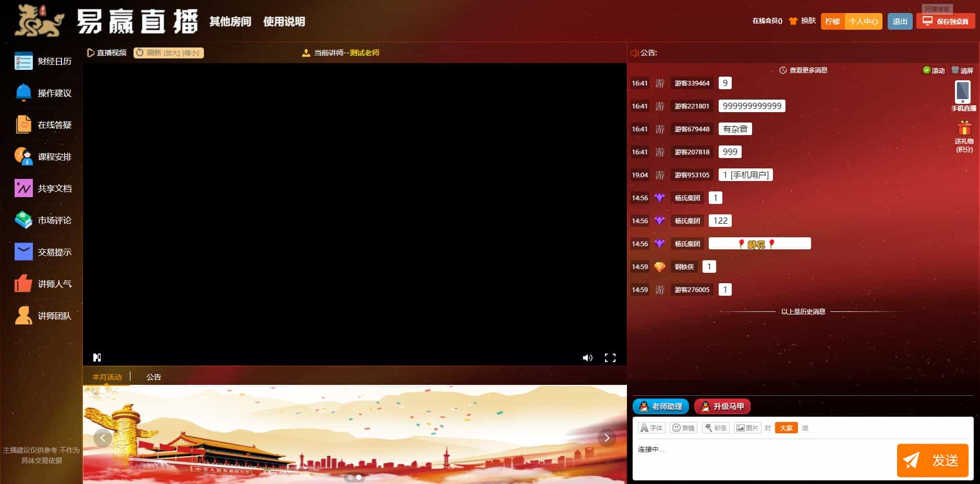
Task: Click the 查看更多消息 link
Action: (808, 70)
